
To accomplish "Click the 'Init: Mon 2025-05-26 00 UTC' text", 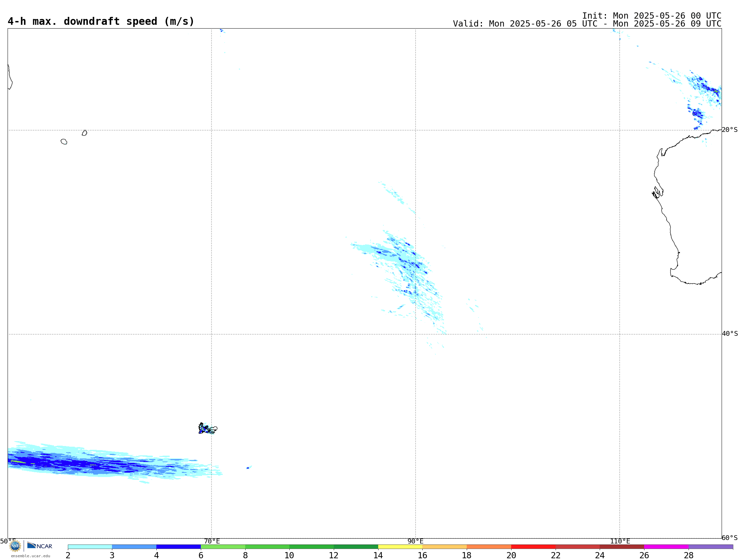I will [x=652, y=16].
